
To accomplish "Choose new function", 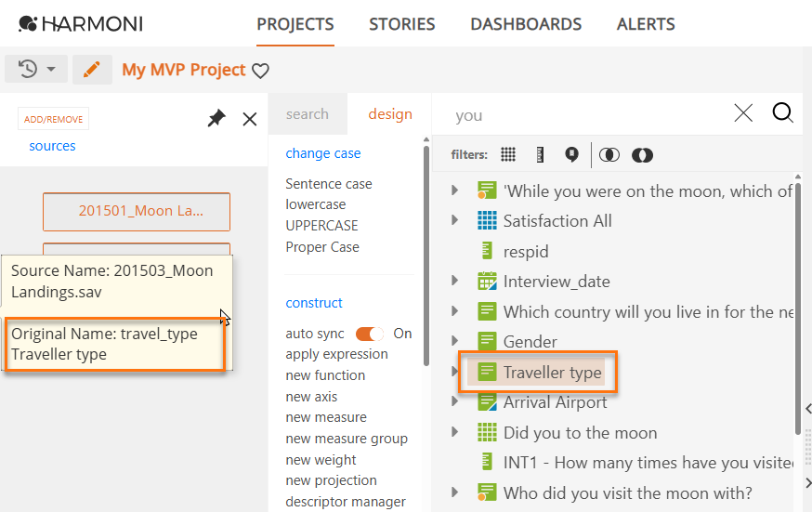I will click(x=325, y=375).
